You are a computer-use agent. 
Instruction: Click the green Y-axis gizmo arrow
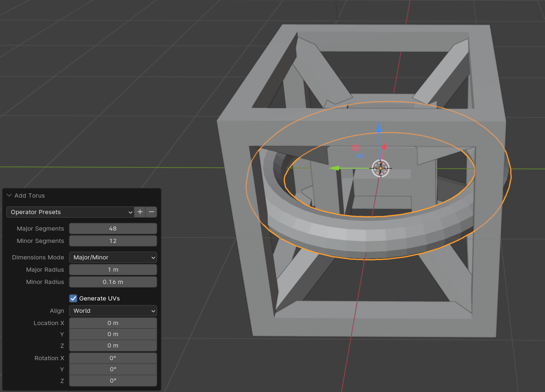335,168
